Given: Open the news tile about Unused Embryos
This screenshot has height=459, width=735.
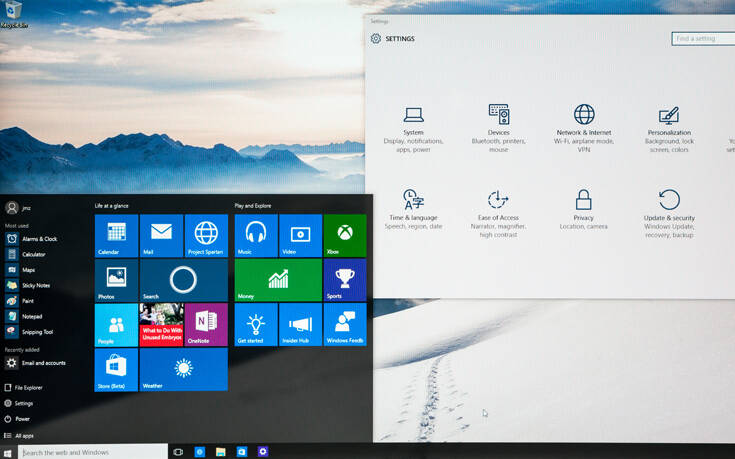Looking at the screenshot, I should click(x=161, y=325).
